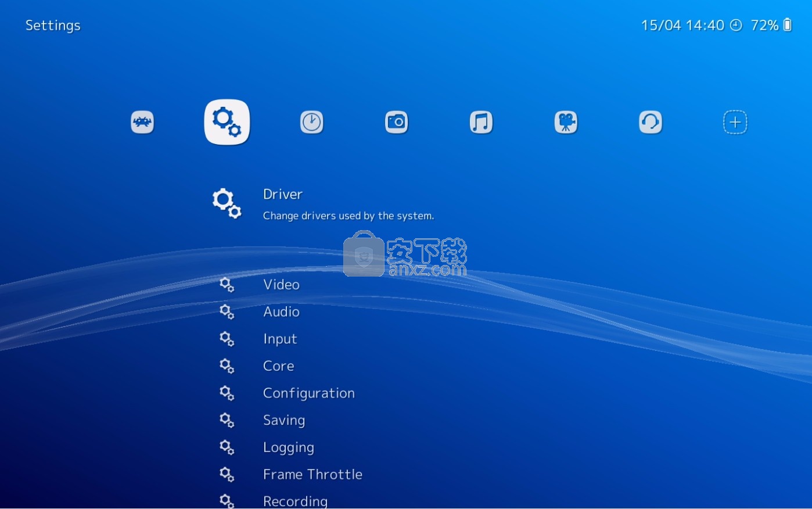Open the Saving settings entry
This screenshot has width=812, height=509.
point(283,421)
